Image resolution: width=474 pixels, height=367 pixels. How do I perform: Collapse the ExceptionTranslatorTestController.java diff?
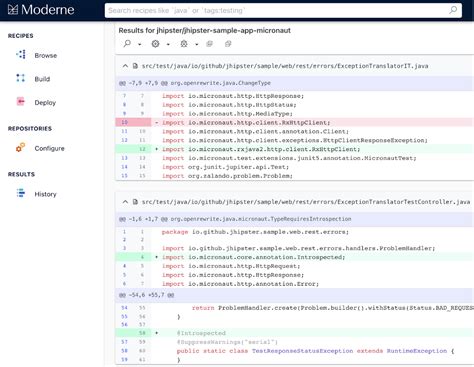[x=125, y=202]
